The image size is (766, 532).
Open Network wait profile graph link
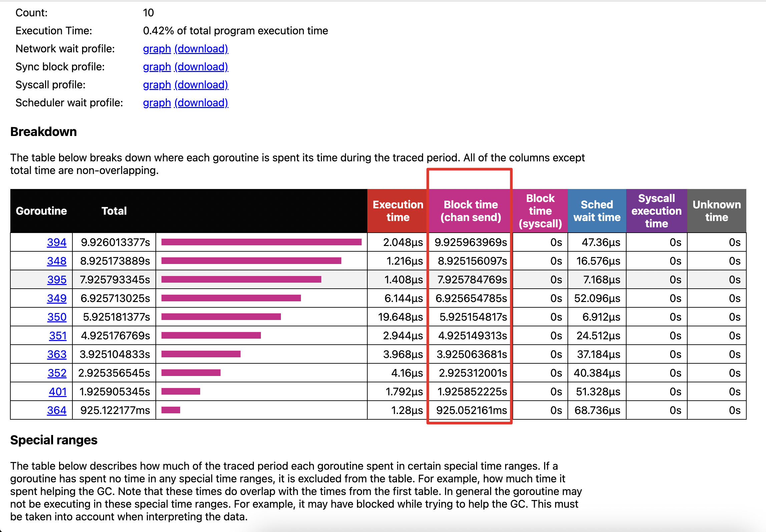(157, 49)
